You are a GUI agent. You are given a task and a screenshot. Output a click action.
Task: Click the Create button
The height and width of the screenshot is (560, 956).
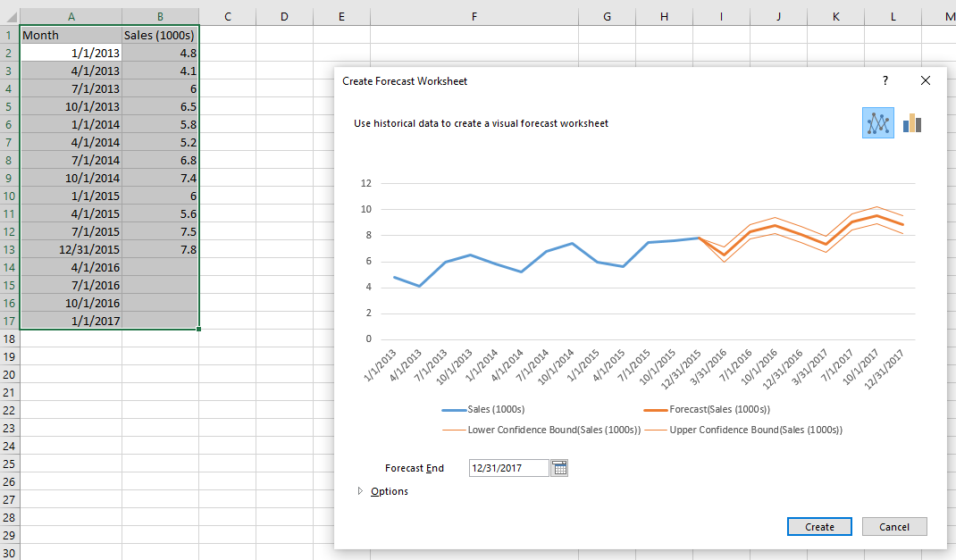819,527
